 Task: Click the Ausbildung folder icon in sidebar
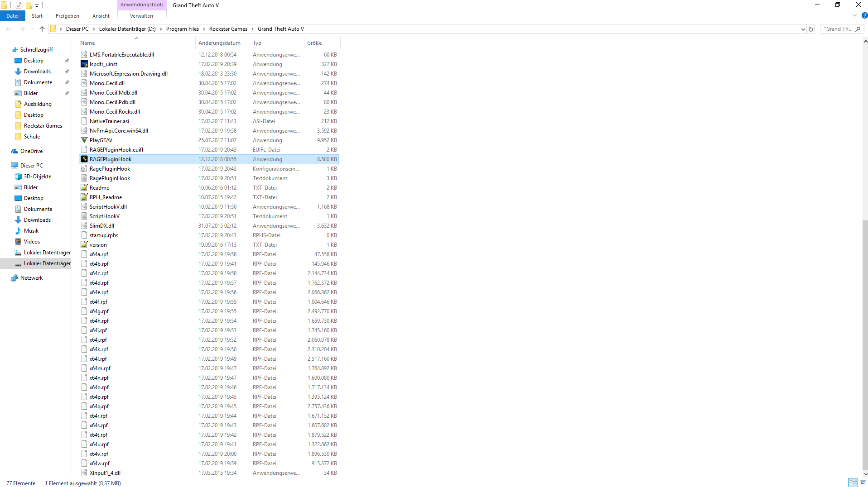coord(18,104)
